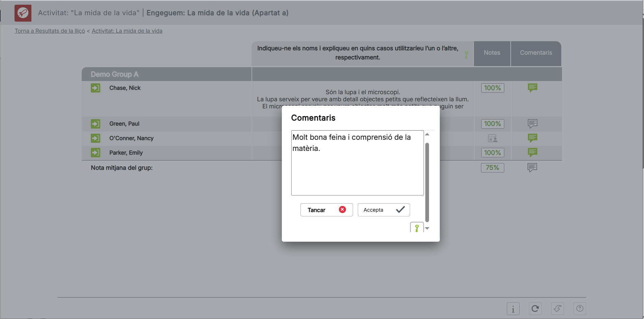Select the Notes column header

[492, 53]
